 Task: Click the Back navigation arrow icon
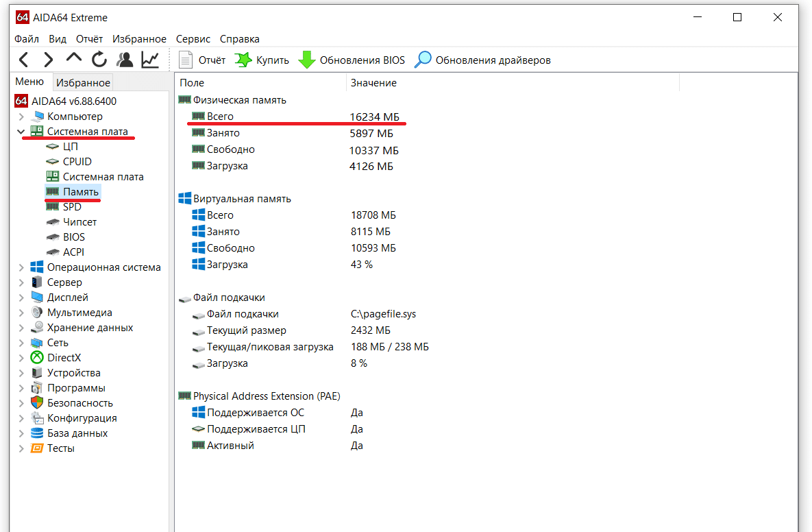point(23,60)
